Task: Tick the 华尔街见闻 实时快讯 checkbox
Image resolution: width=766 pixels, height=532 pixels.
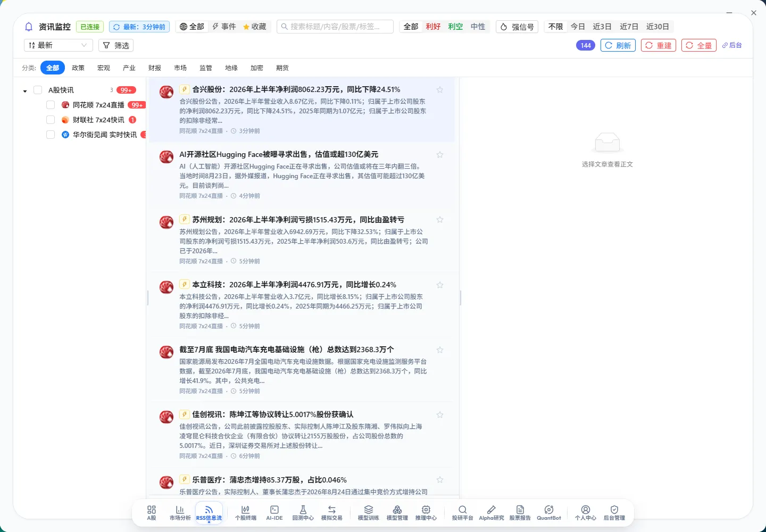Action: coord(51,135)
